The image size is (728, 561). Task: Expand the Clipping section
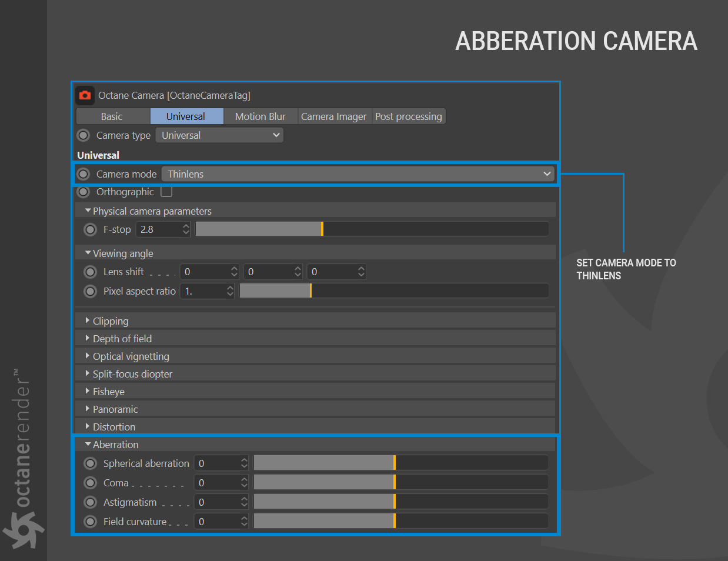pos(315,320)
